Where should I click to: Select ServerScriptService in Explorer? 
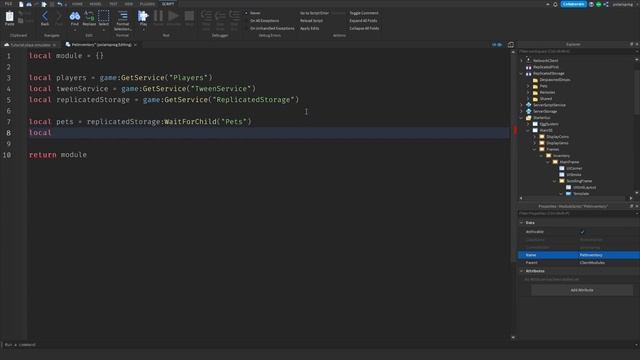549,105
